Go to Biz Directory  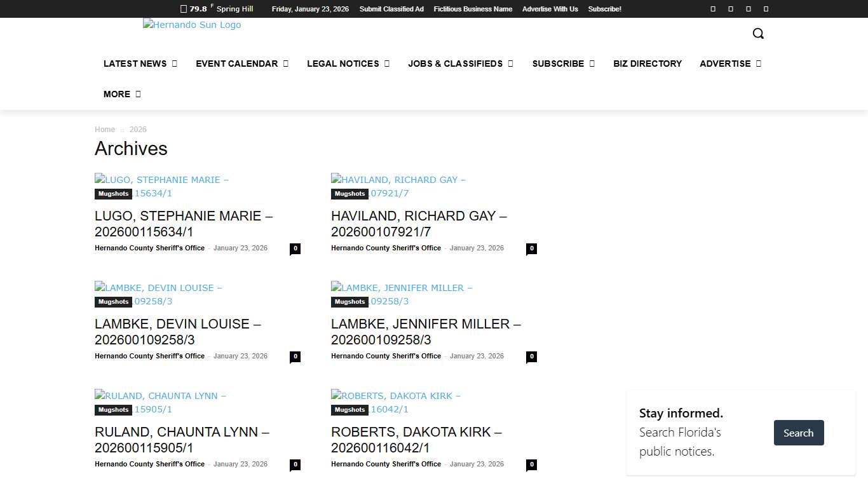click(647, 64)
